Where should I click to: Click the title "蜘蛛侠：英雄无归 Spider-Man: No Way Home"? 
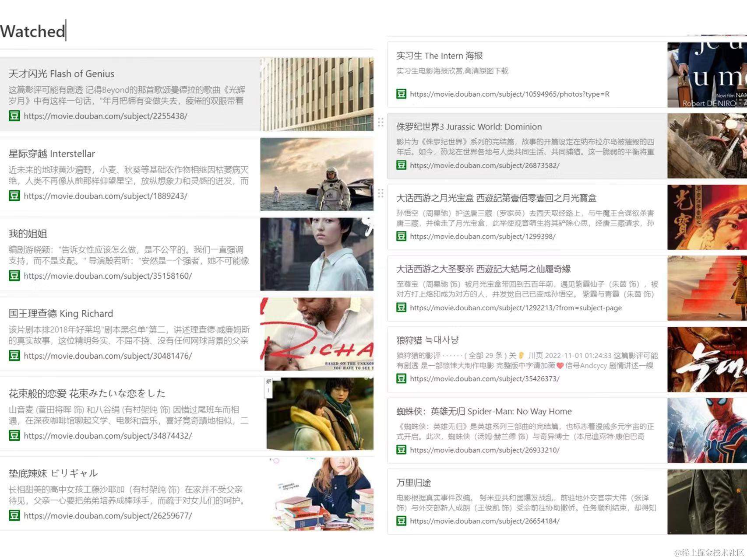pos(484,412)
